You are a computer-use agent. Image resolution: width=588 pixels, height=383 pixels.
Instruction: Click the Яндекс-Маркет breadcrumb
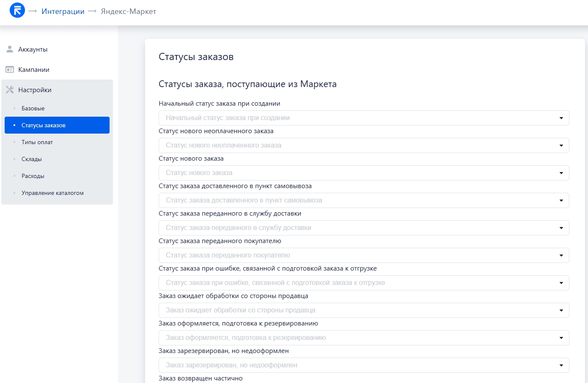point(129,11)
